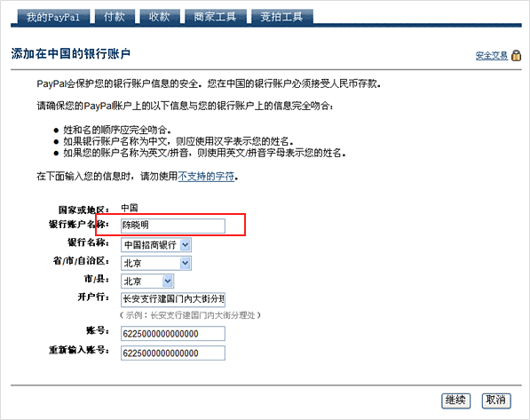530x420 pixels.
Task: Click the 安全交易 link
Action: coord(492,55)
